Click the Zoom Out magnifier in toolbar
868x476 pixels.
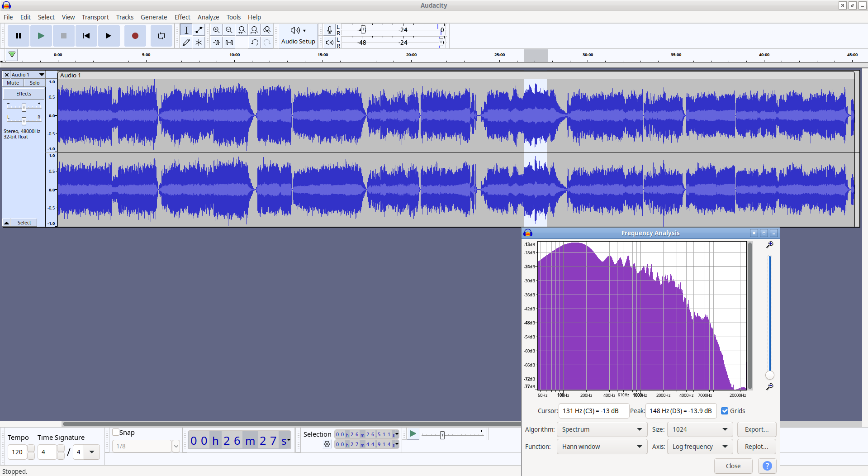[229, 30]
